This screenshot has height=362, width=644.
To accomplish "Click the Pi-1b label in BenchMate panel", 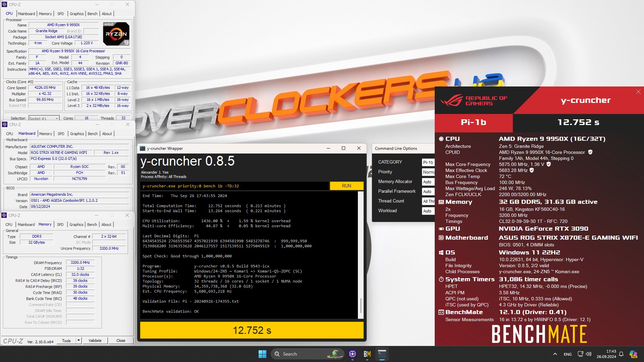I will pos(473,122).
